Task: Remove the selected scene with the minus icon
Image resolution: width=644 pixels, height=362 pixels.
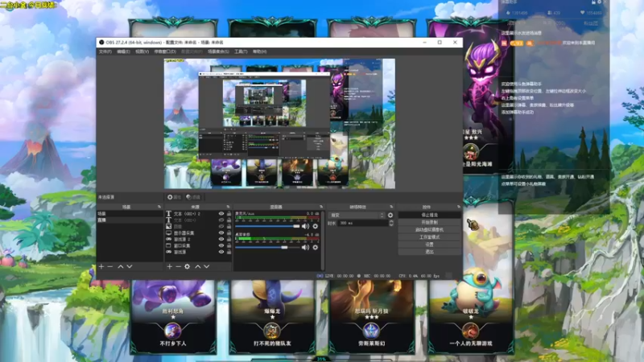Action: pos(110,266)
